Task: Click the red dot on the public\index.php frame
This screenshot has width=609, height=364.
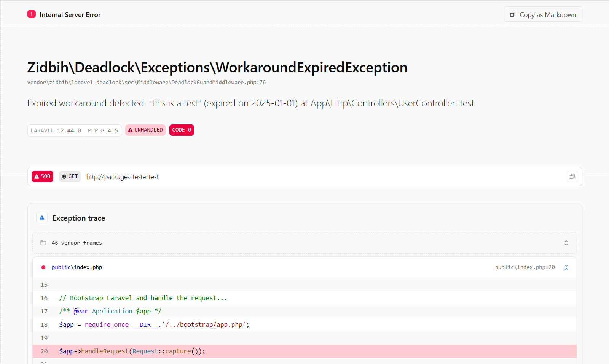Action: coord(43,267)
